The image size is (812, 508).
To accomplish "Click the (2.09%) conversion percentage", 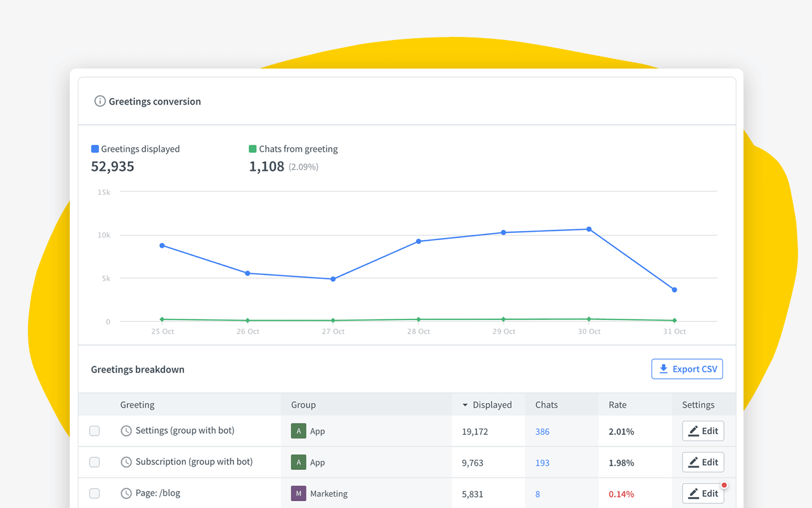I will coord(304,167).
